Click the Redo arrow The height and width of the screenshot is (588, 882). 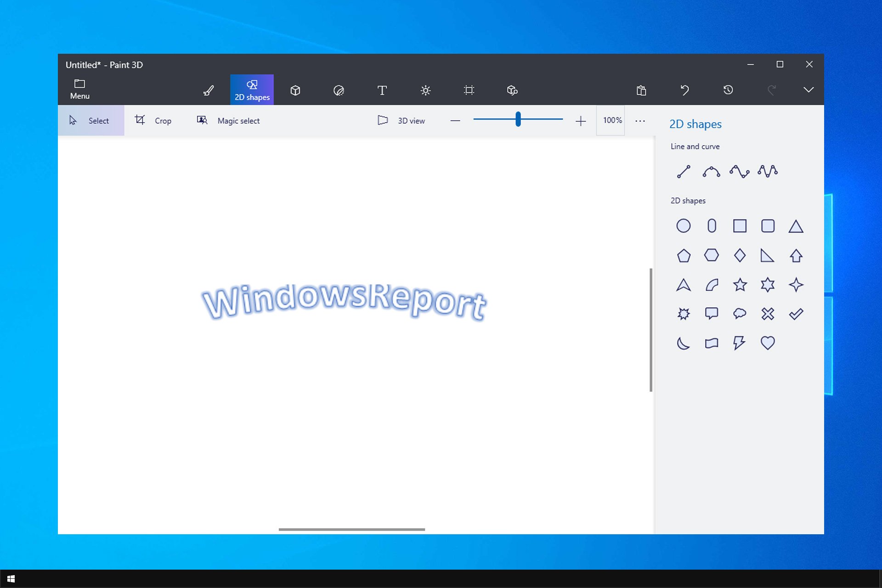pyautogui.click(x=772, y=90)
